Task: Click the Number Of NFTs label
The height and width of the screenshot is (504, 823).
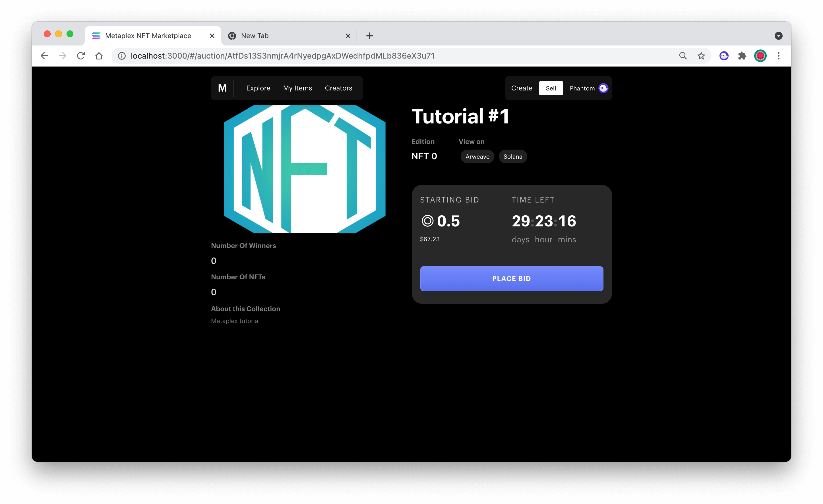Action: point(238,277)
